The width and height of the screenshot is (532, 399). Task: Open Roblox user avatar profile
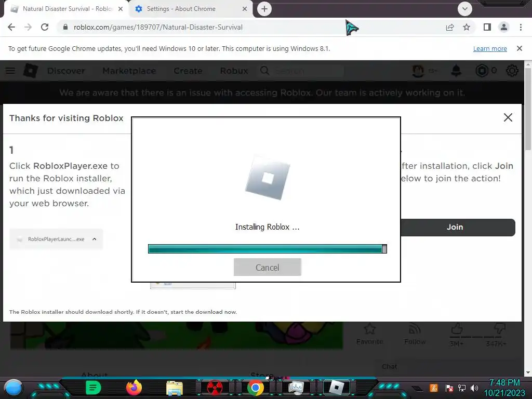click(418, 71)
